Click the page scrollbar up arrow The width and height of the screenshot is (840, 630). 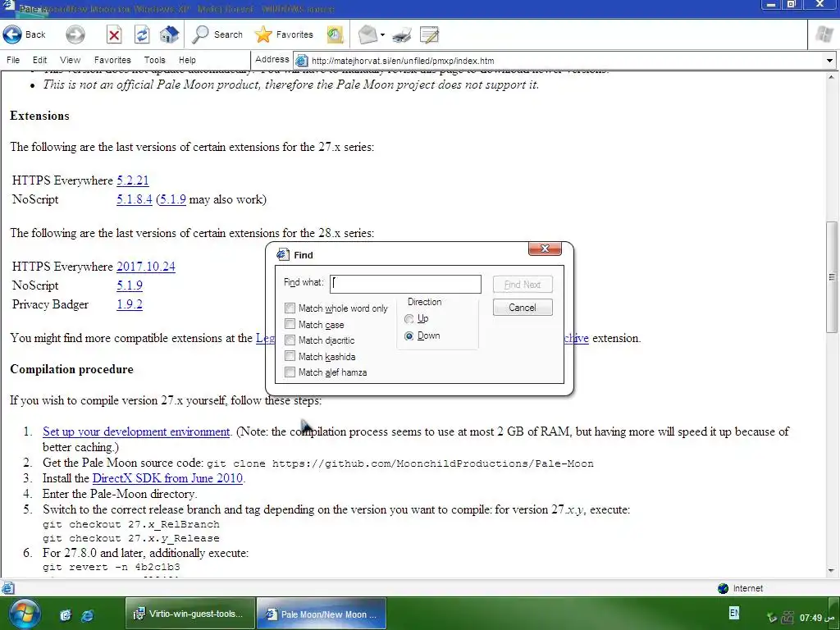point(832,77)
